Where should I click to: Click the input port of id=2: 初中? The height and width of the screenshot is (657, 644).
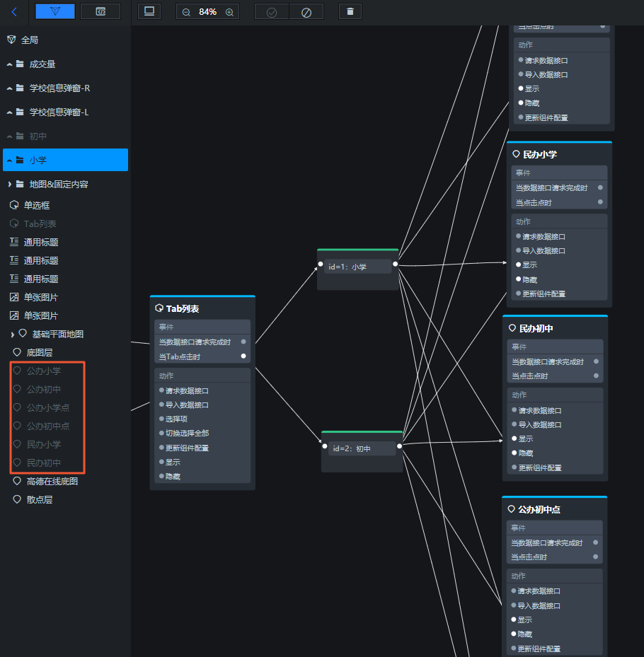click(325, 446)
